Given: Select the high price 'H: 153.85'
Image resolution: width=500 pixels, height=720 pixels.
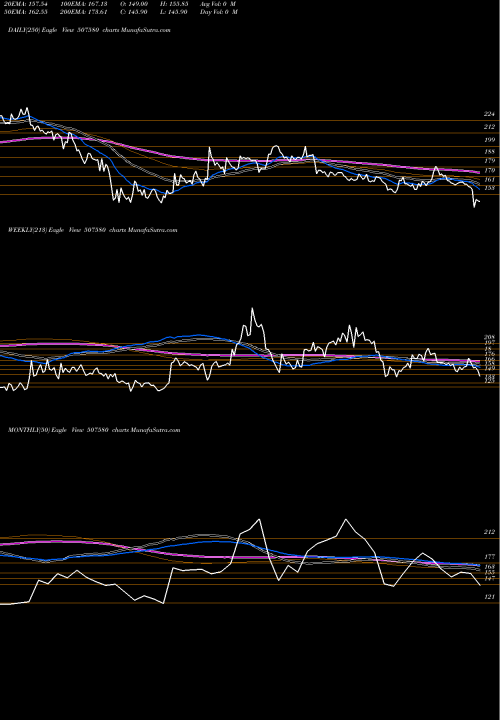Looking at the screenshot, I should point(172,4).
